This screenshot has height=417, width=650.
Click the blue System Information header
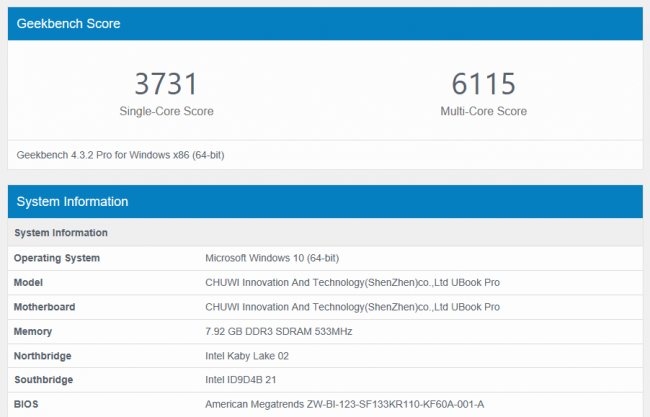(325, 201)
